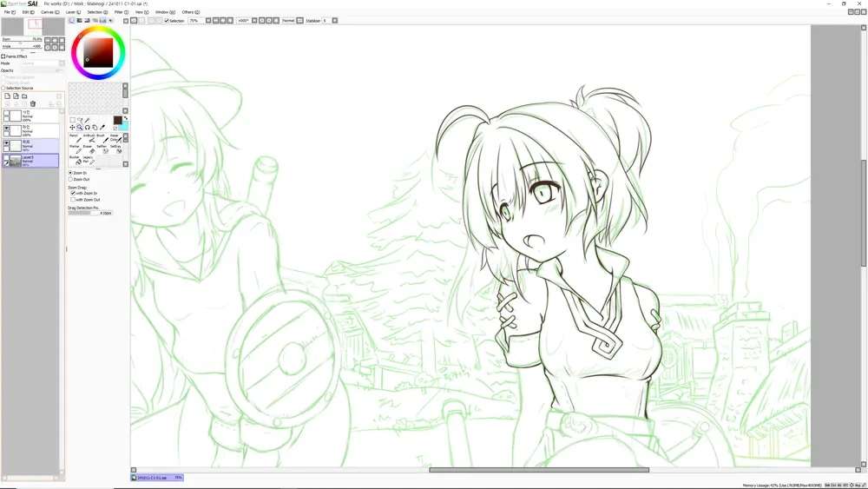
Task: Select the magic wand tool
Action: [87, 120]
